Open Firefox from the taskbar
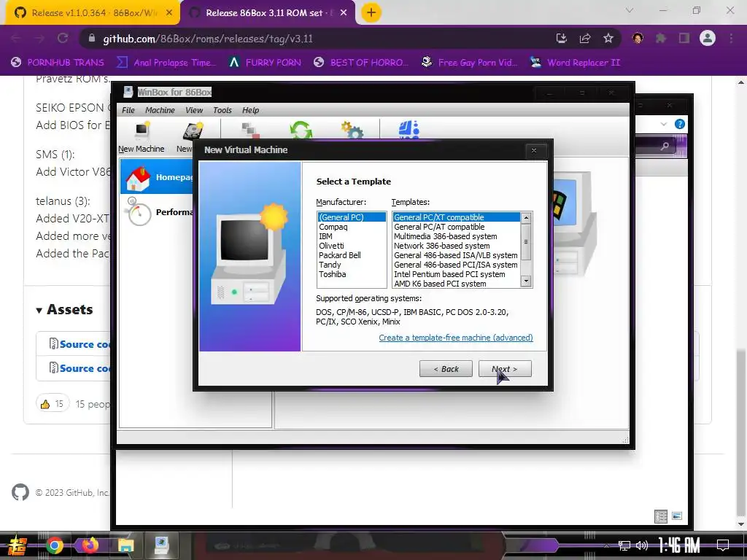The image size is (747, 560). 90,545
